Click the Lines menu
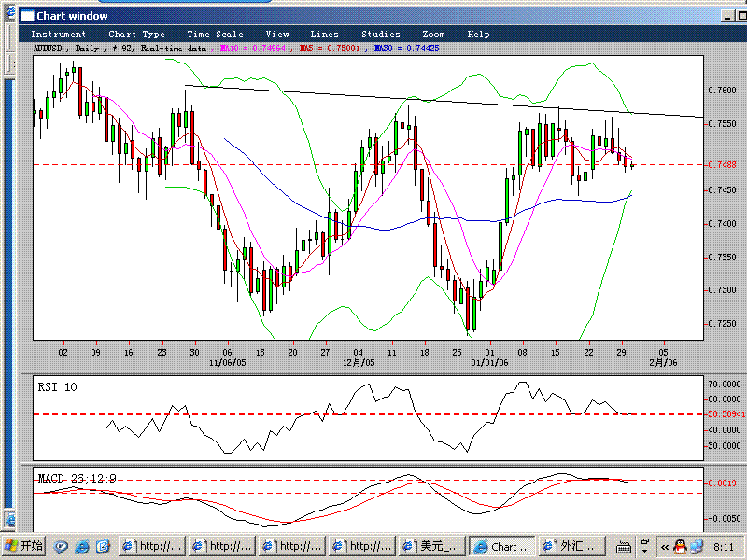 point(324,35)
